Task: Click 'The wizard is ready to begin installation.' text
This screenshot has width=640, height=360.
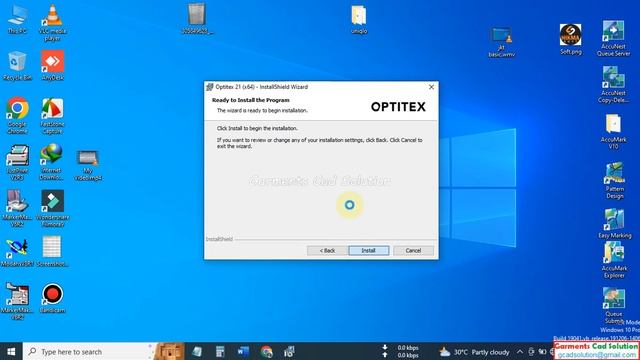Action: 262,110
